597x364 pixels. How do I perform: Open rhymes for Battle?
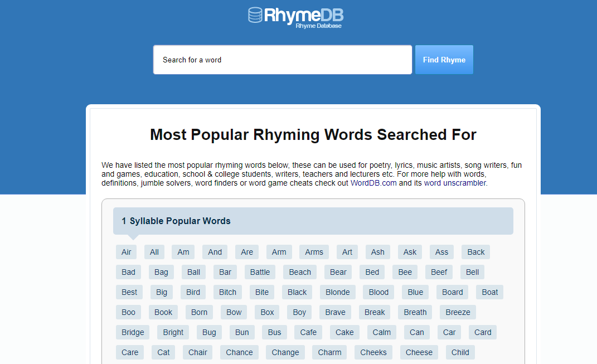[260, 272]
